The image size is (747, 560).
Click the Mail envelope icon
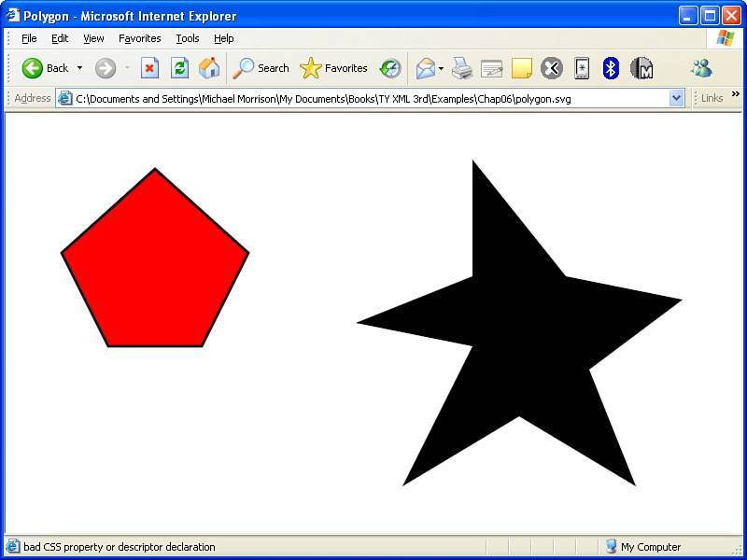point(426,68)
